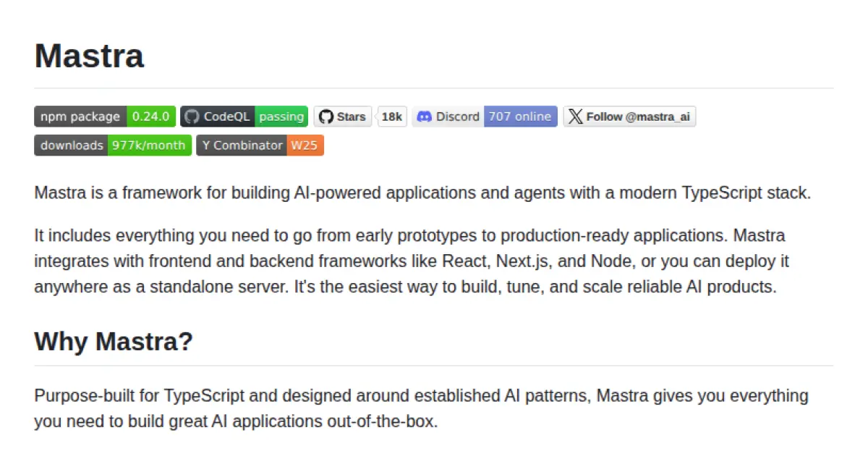This screenshot has width=868, height=456.
Task: Open the Y Combinator badge label
Action: pos(242,145)
